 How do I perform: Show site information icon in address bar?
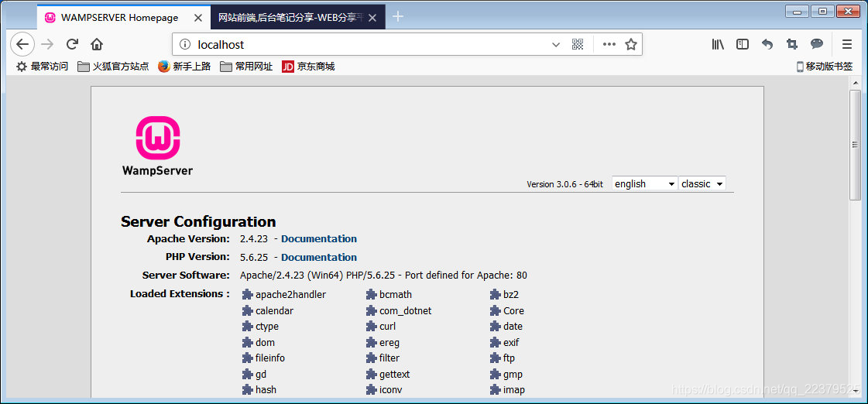pos(185,45)
